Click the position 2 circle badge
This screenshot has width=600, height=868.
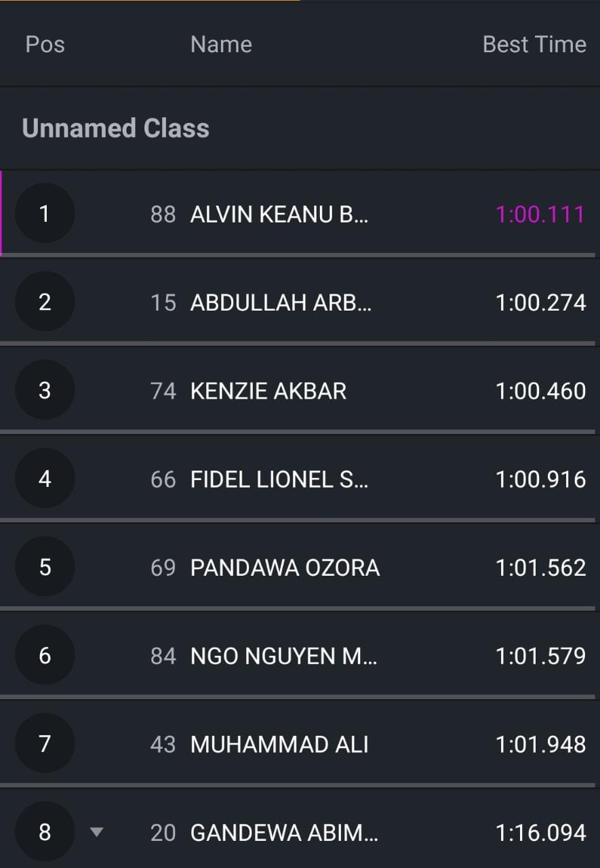45,302
